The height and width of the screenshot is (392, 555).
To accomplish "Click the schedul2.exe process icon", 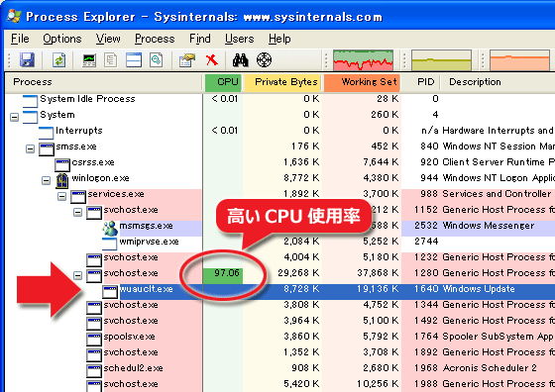I will click(x=94, y=370).
